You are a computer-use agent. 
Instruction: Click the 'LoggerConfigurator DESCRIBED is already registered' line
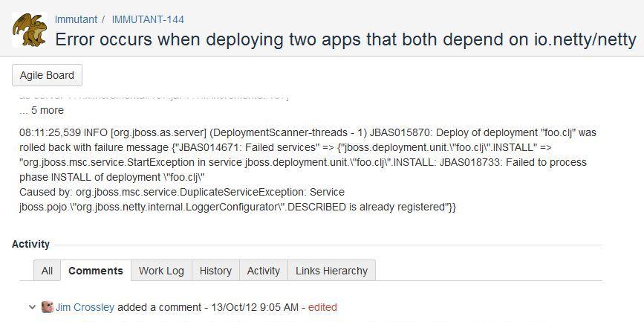click(x=238, y=207)
